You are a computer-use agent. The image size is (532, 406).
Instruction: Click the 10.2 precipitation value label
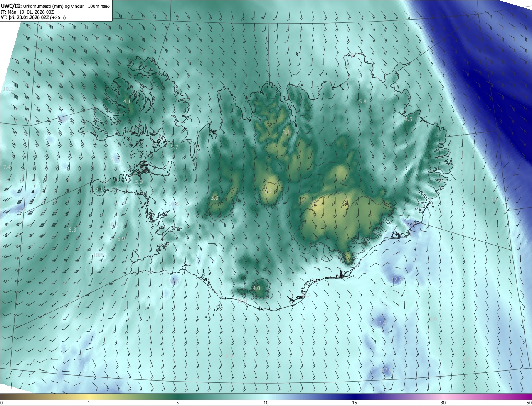click(8, 89)
